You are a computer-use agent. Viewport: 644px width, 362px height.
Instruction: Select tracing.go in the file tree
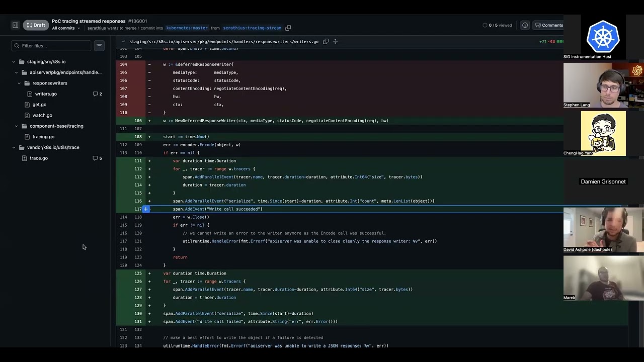pos(43,137)
